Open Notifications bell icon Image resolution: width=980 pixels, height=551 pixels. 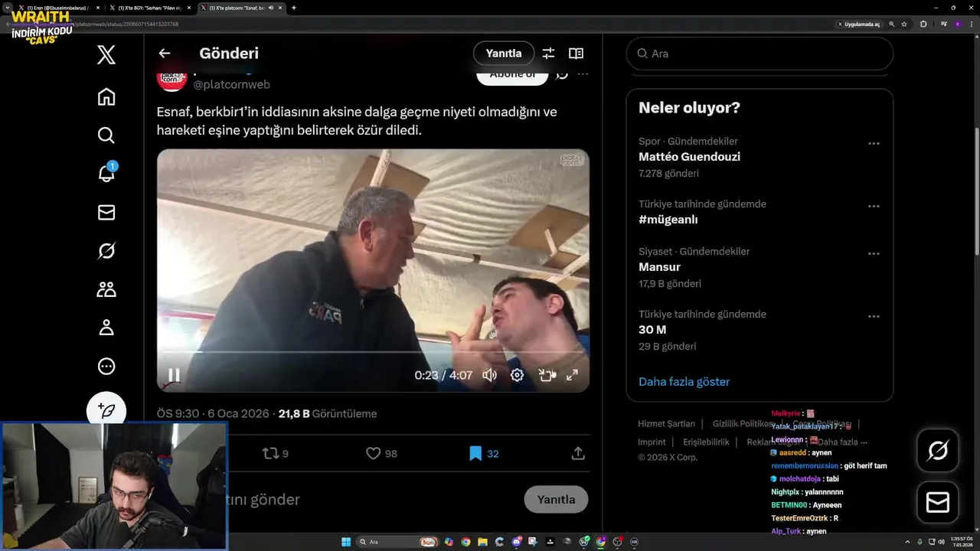pos(106,173)
